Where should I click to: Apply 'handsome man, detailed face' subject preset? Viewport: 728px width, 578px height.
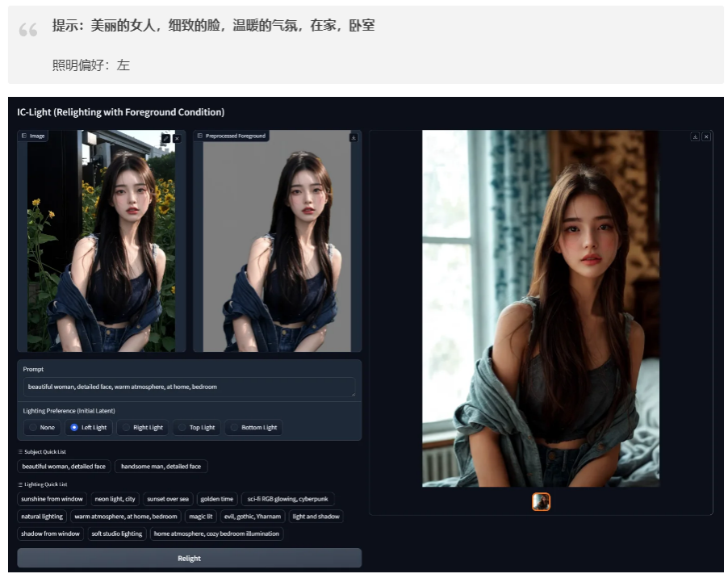(161, 467)
